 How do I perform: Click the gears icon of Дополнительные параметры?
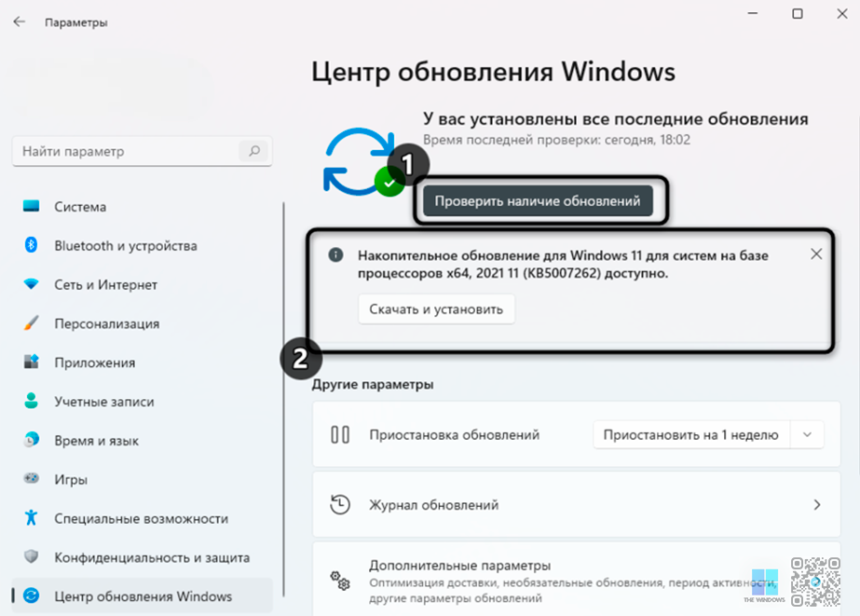coord(340,581)
